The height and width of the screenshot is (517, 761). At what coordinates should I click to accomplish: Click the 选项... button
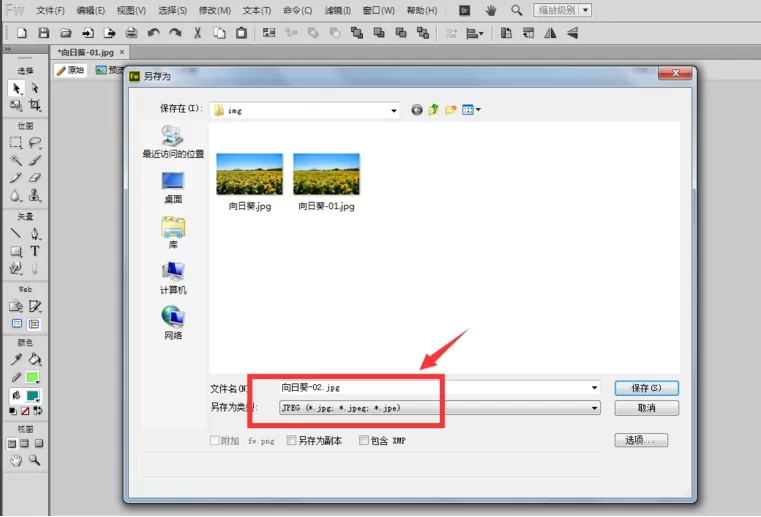641,440
